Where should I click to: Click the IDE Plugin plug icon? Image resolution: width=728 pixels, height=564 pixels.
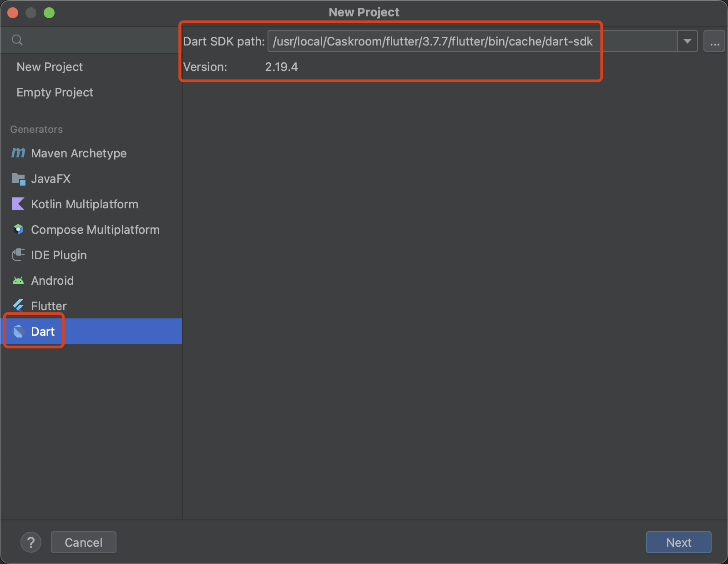pos(18,255)
